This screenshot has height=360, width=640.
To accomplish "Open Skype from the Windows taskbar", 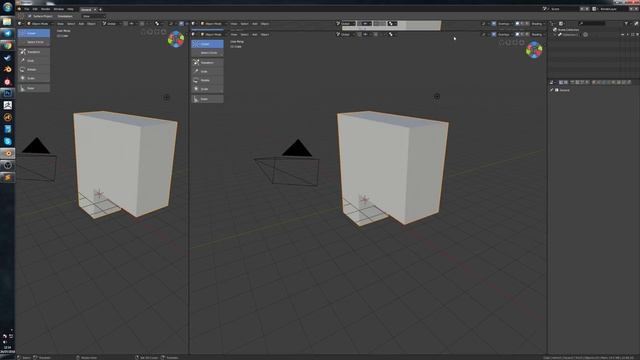I will coord(7,141).
